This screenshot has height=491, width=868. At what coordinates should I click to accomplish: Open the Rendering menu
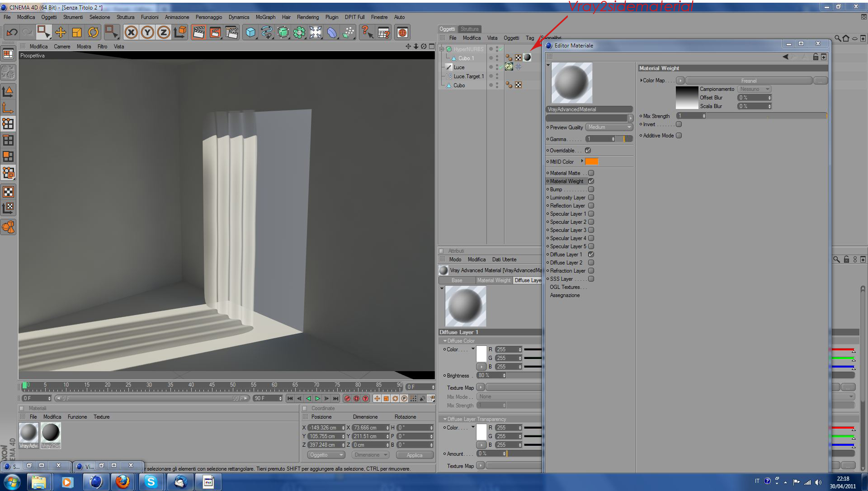point(307,17)
